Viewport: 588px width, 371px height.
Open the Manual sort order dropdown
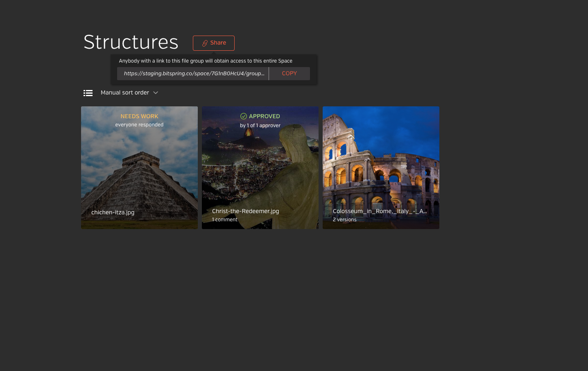[129, 93]
